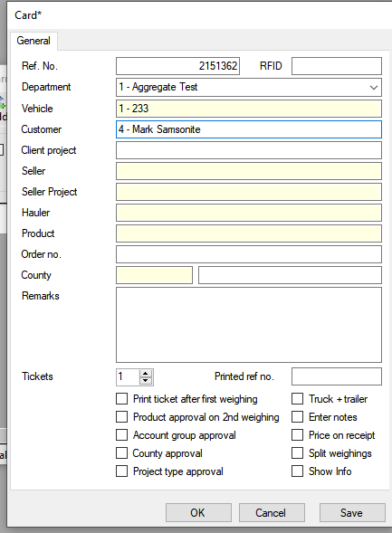Open the Department dropdown arrow
The image size is (392, 533).
pyautogui.click(x=373, y=88)
